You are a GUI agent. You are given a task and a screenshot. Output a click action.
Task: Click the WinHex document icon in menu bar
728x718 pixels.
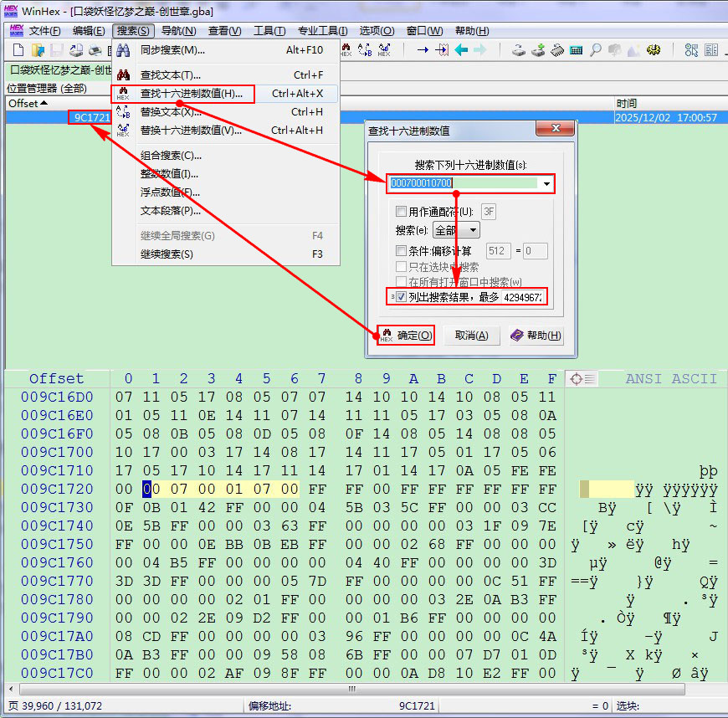click(x=16, y=31)
